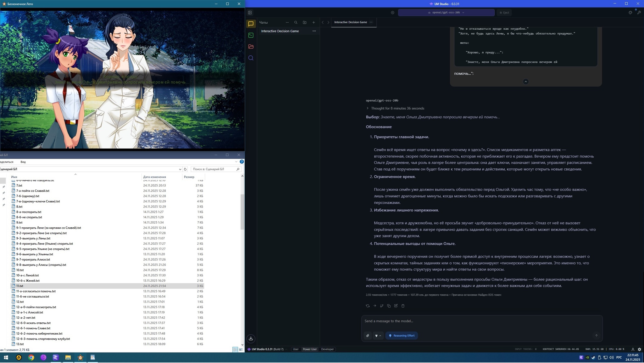This screenshot has width=644, height=363.
Task: Open My Models red folder icon
Action: (x=251, y=47)
